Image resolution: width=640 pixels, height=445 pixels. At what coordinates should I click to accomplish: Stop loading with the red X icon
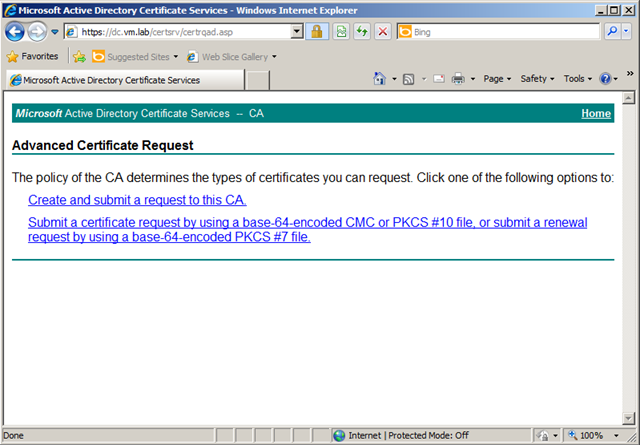pyautogui.click(x=382, y=32)
